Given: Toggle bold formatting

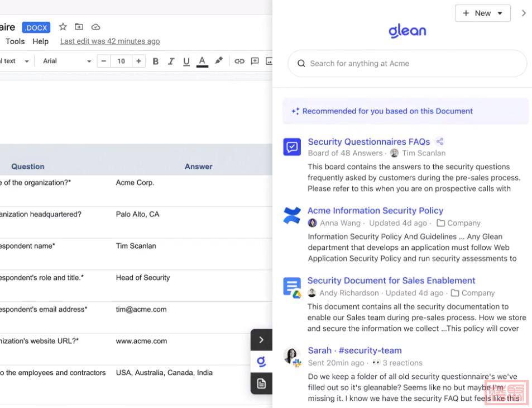Looking at the screenshot, I should tap(156, 61).
